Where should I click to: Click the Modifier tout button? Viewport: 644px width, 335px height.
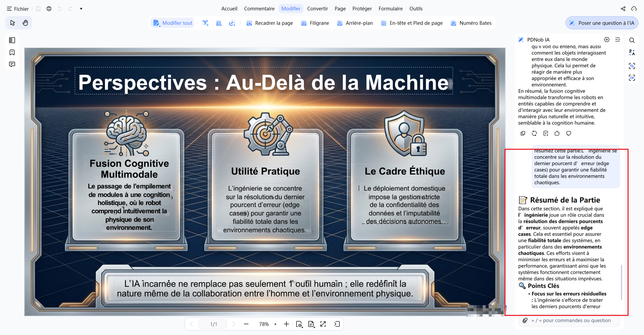point(172,23)
